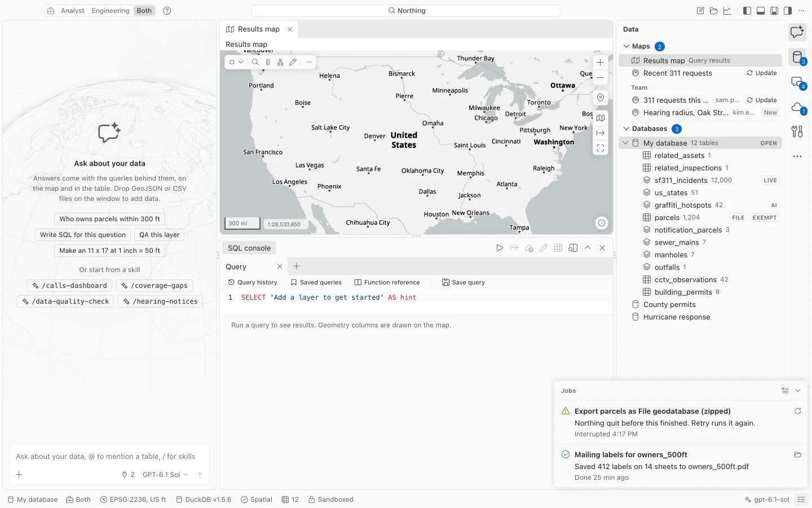Toggle the center console layout icon
The height and width of the screenshot is (508, 812).
[774, 11]
